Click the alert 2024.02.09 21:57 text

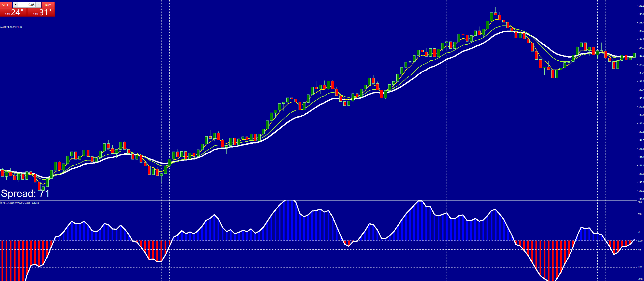11,27
